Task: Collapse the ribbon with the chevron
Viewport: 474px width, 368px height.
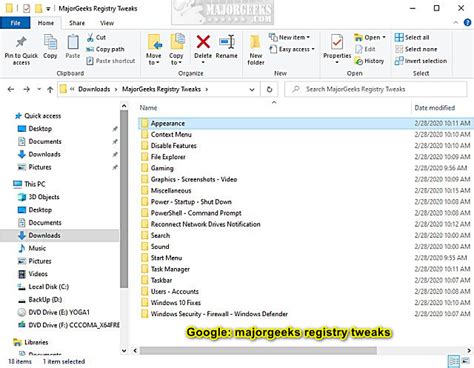Action: [x=456, y=23]
